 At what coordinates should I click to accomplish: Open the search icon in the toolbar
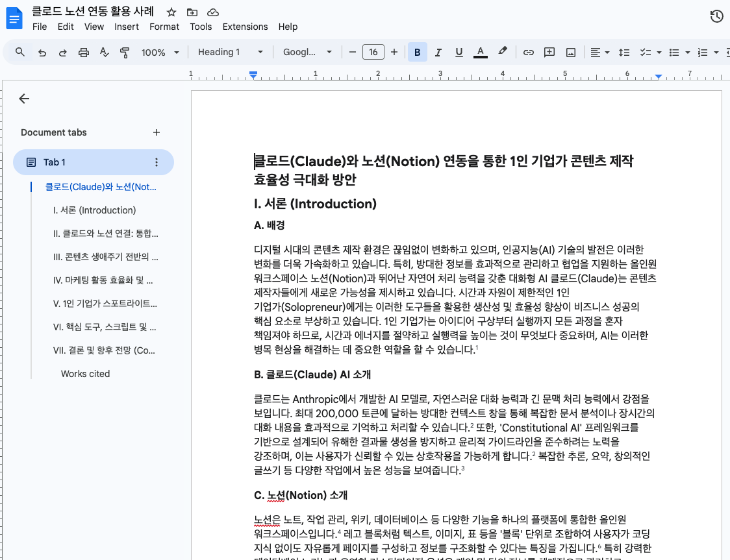(18, 51)
